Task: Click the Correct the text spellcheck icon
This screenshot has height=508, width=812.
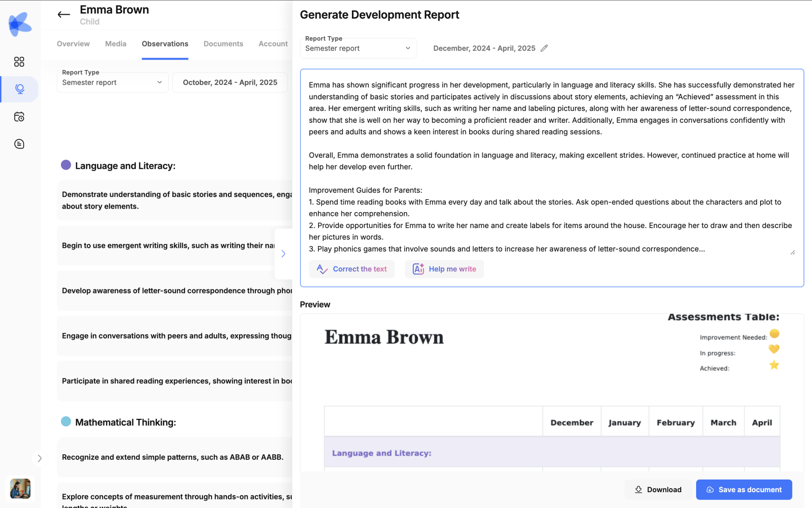Action: pyautogui.click(x=322, y=269)
